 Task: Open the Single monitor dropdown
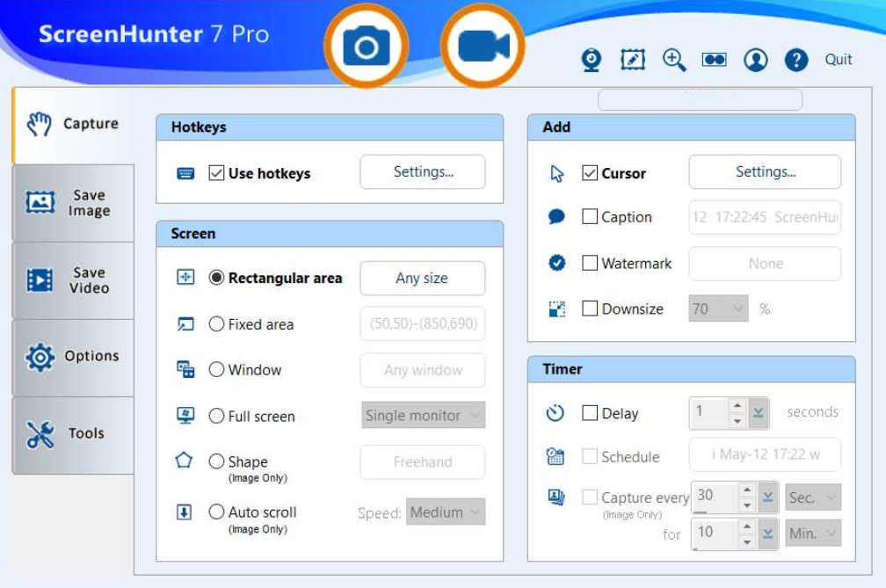point(424,415)
